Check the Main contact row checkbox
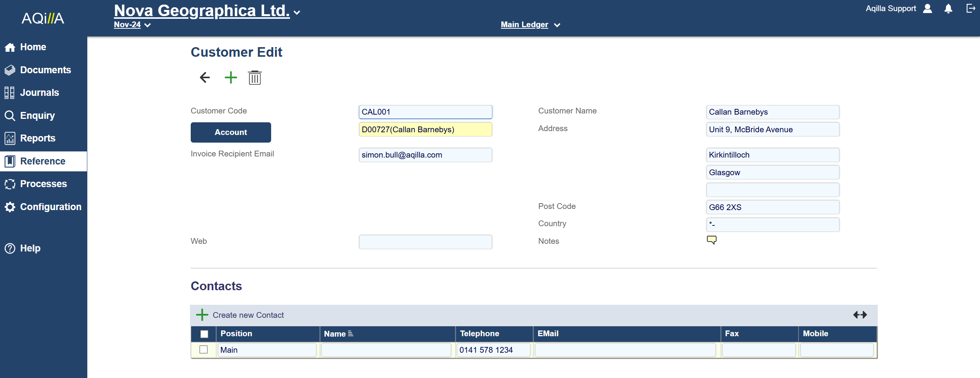The image size is (980, 378). [x=204, y=350]
